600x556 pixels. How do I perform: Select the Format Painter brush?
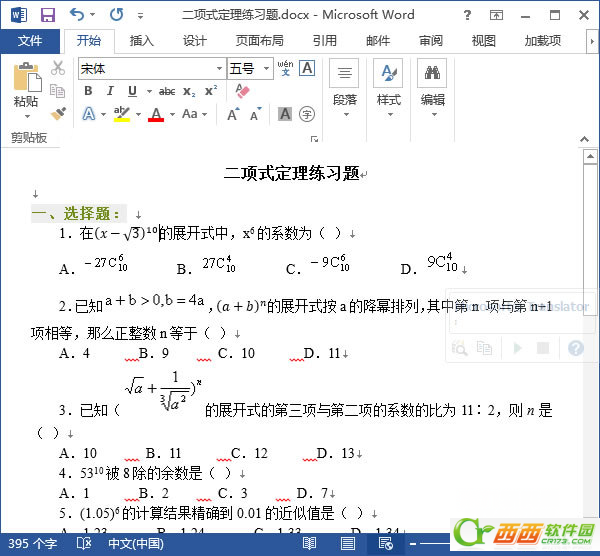pos(58,113)
